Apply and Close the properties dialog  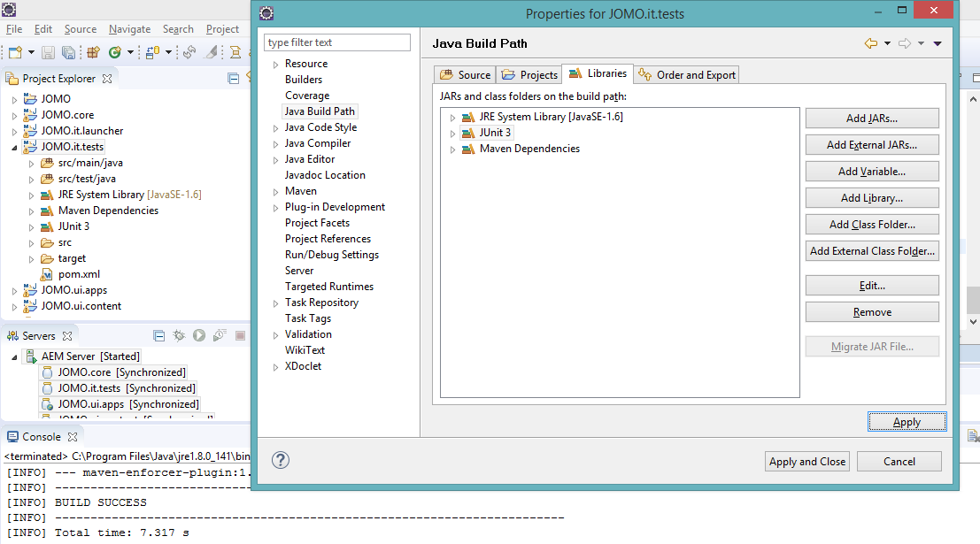click(806, 461)
